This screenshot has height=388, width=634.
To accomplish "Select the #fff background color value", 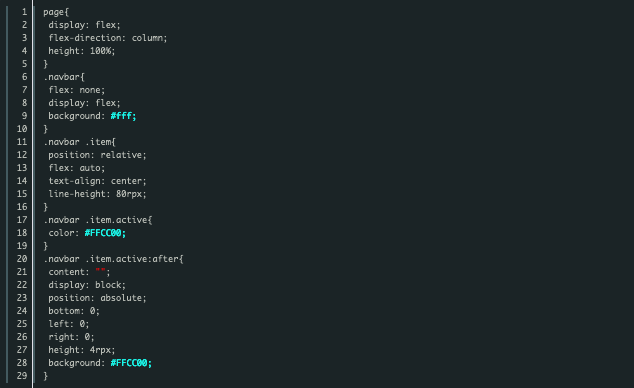I will 123,116.
